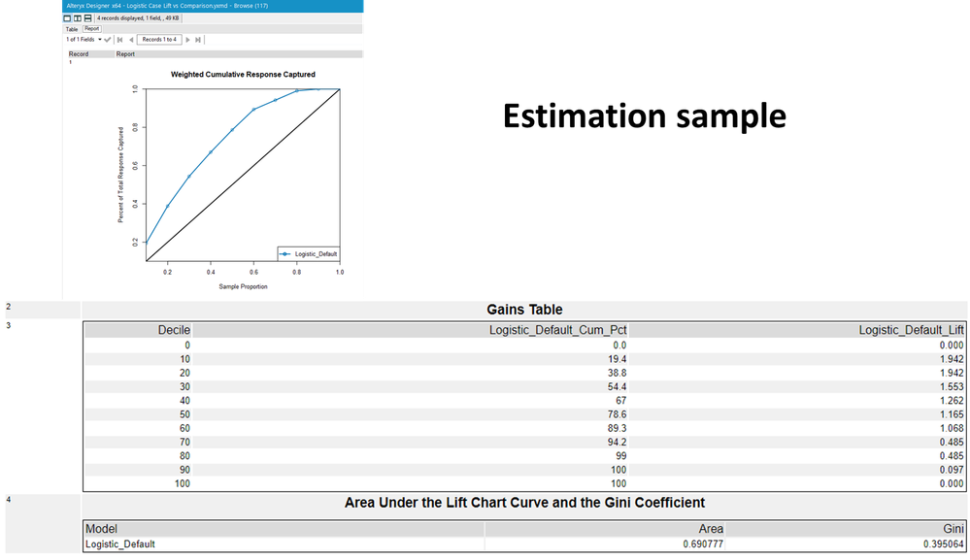Select the lift value 1.068
The height and width of the screenshot is (560, 970).
pyautogui.click(x=952, y=428)
